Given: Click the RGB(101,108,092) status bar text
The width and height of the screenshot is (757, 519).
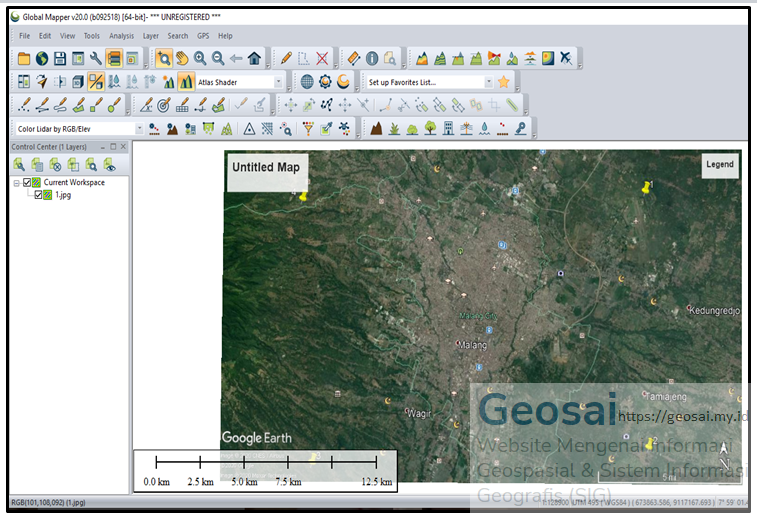Looking at the screenshot, I should click(x=48, y=502).
